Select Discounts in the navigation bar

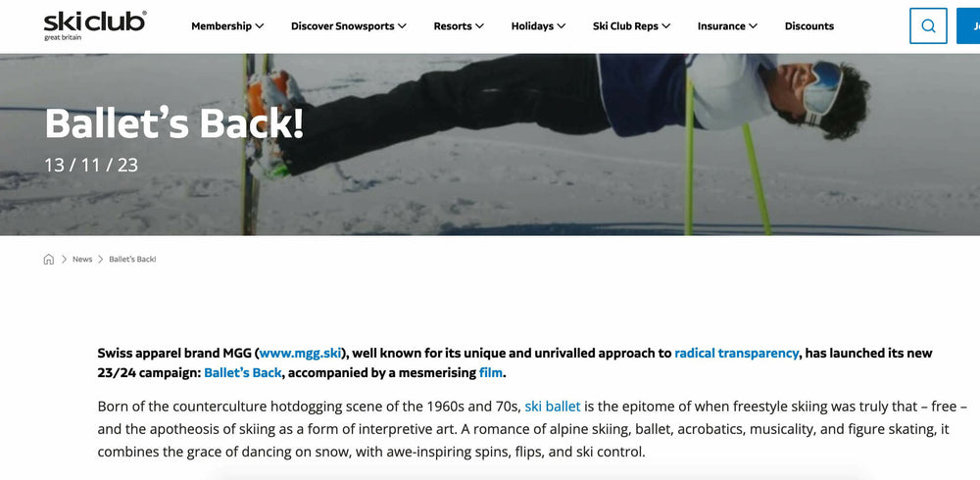[x=809, y=26]
